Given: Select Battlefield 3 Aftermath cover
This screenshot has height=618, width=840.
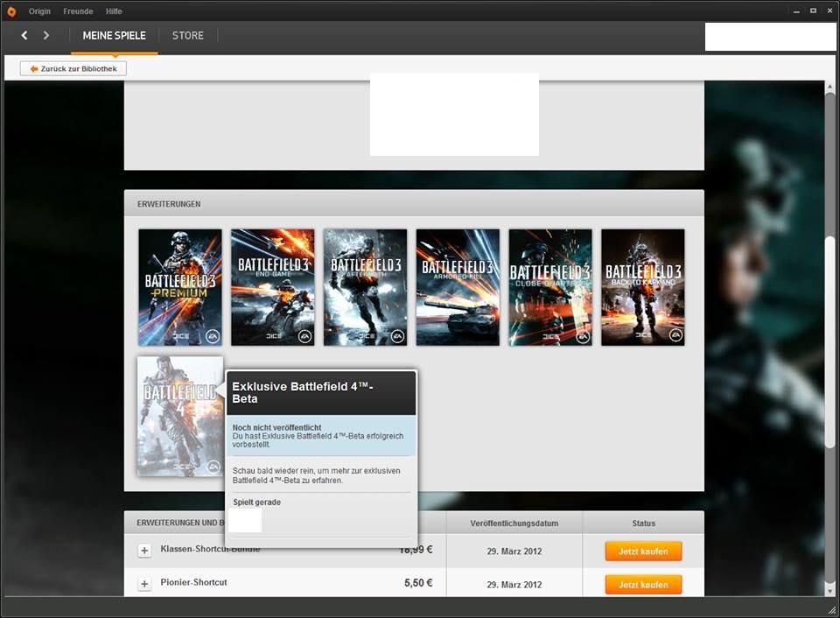Looking at the screenshot, I should coord(366,287).
